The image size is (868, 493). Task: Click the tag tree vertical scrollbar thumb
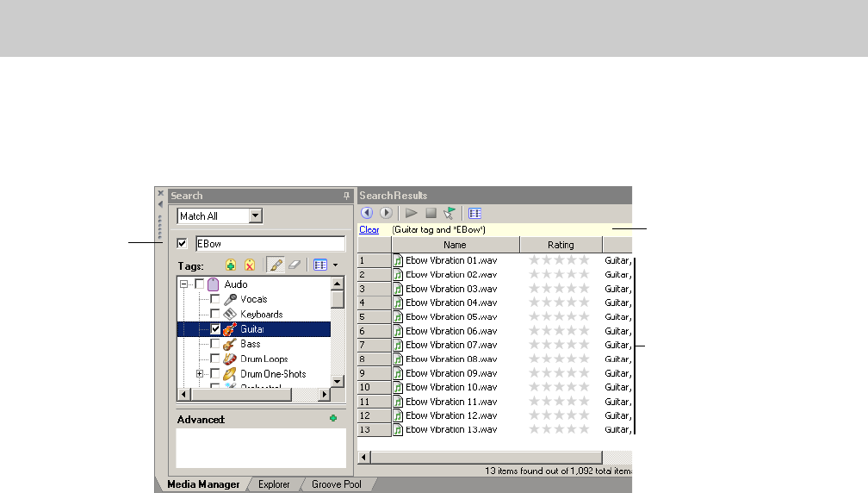(x=338, y=300)
